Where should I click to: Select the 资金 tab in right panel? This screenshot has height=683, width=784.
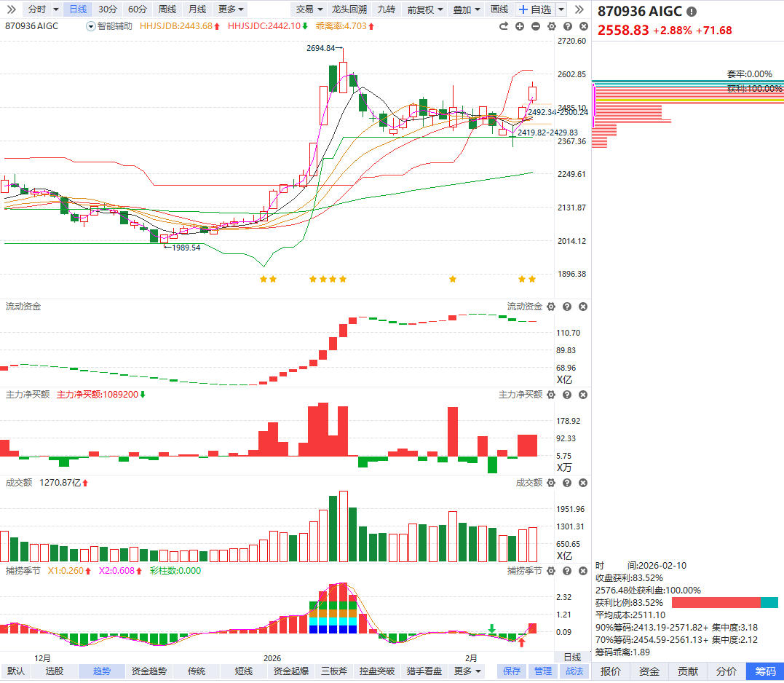(649, 671)
